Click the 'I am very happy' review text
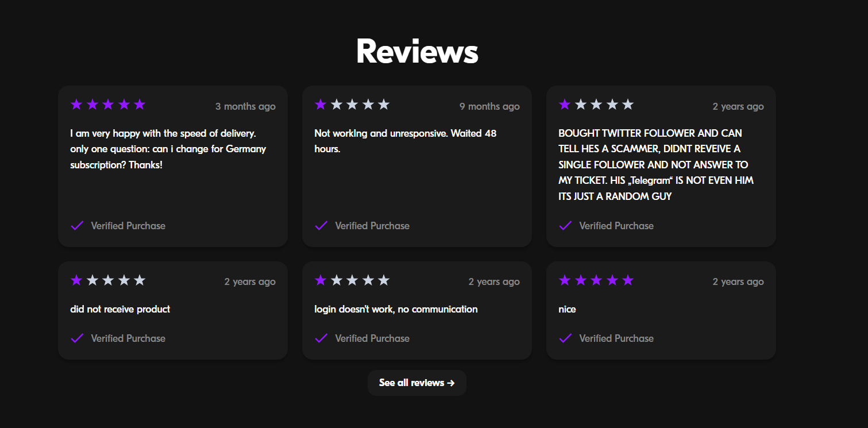The height and width of the screenshot is (428, 868). (168, 149)
